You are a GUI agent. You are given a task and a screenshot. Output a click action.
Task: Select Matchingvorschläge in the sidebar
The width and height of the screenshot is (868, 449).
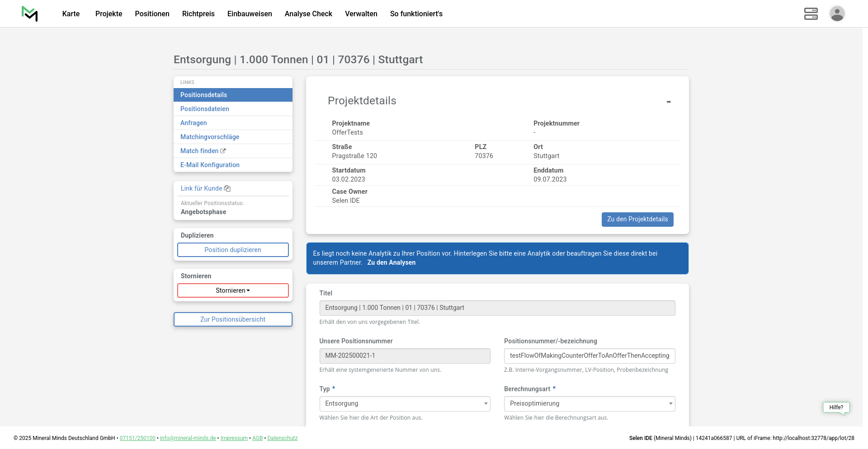210,137
